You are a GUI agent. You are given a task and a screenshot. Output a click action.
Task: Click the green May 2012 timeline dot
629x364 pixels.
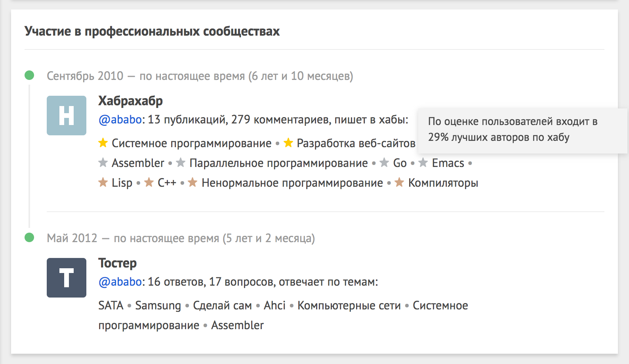[x=29, y=237]
